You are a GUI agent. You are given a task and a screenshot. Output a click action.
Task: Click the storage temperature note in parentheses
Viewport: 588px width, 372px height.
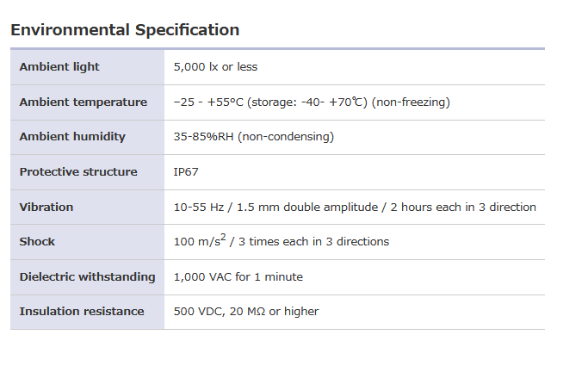(x=308, y=102)
